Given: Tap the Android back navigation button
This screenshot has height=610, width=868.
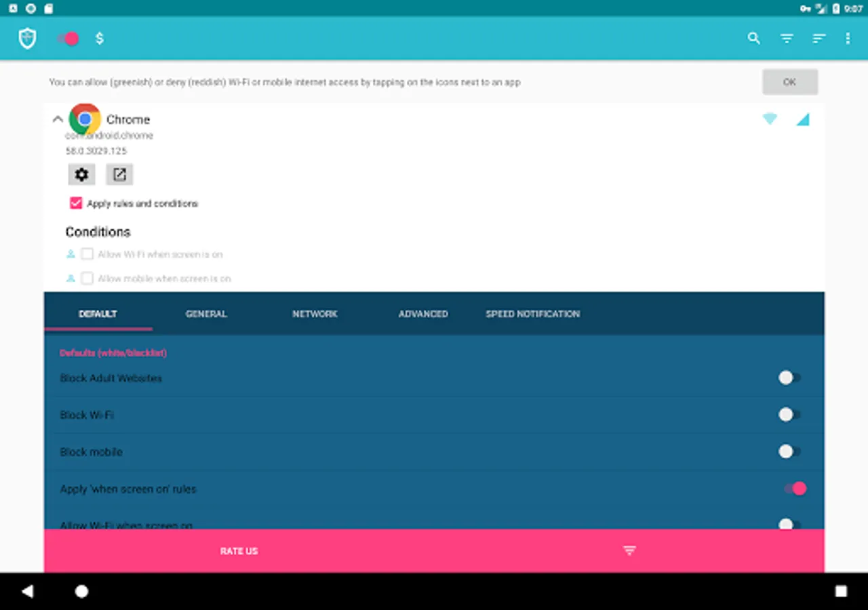Looking at the screenshot, I should (x=27, y=591).
